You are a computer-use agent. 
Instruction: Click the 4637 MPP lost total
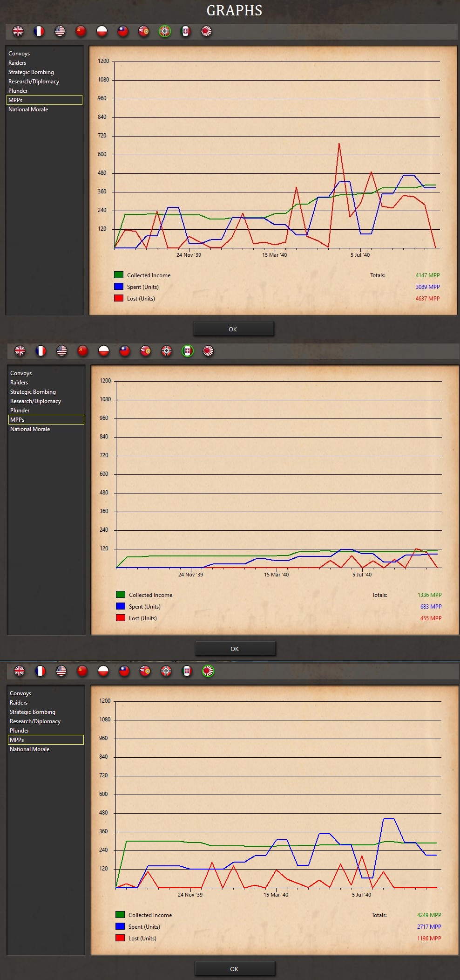click(427, 299)
